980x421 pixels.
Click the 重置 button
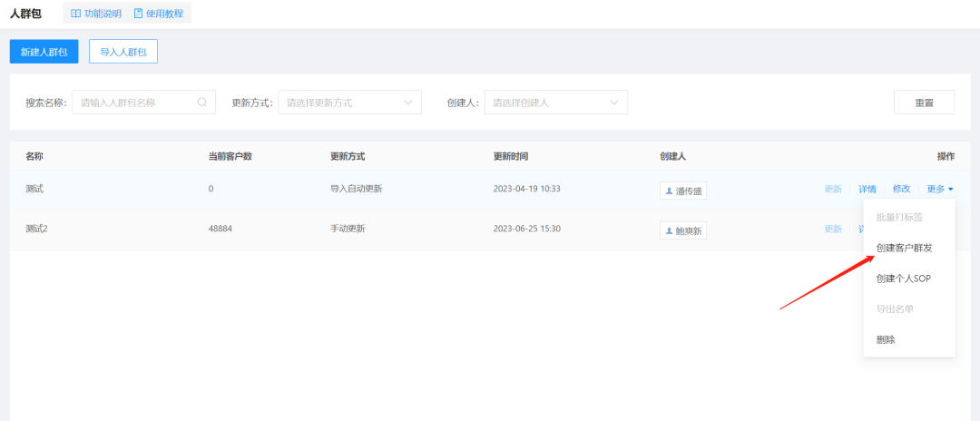[924, 103]
